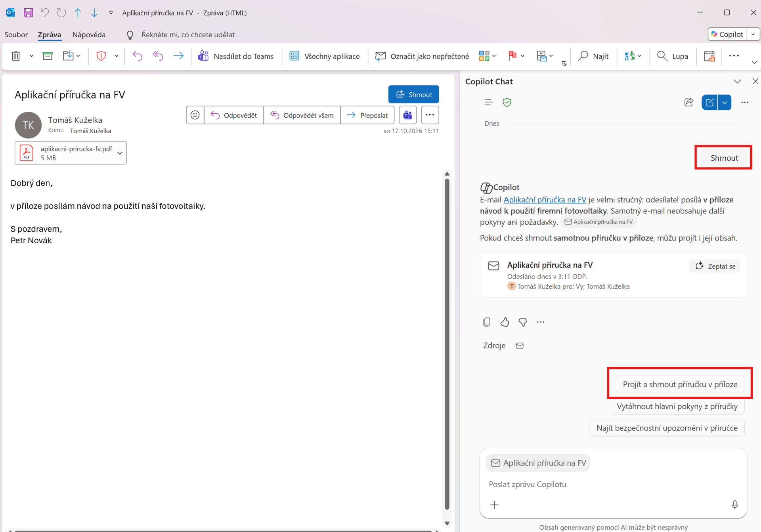This screenshot has height=532, width=761.
Task: Click the Zeptat se button on the email card
Action: click(x=715, y=266)
